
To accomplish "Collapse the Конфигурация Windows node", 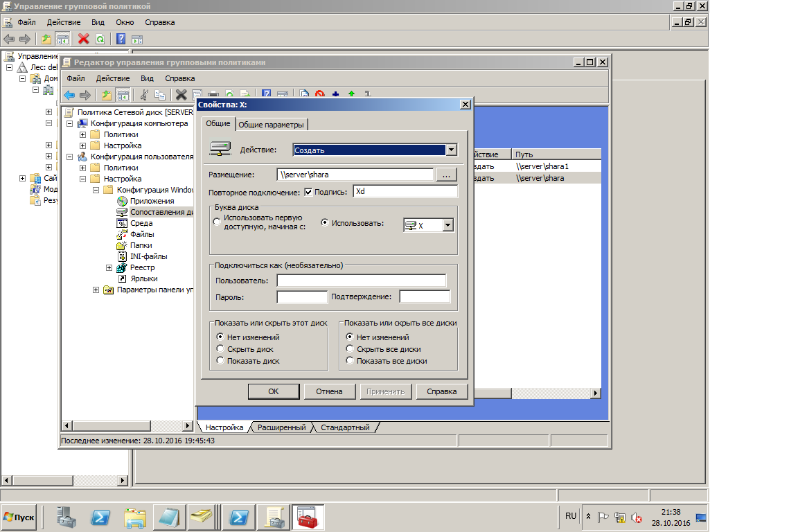I will (x=96, y=190).
